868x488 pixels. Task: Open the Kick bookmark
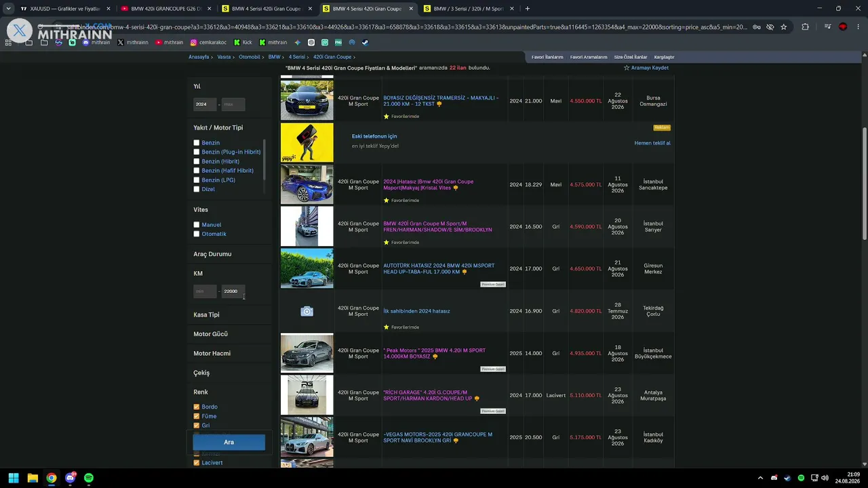click(243, 42)
